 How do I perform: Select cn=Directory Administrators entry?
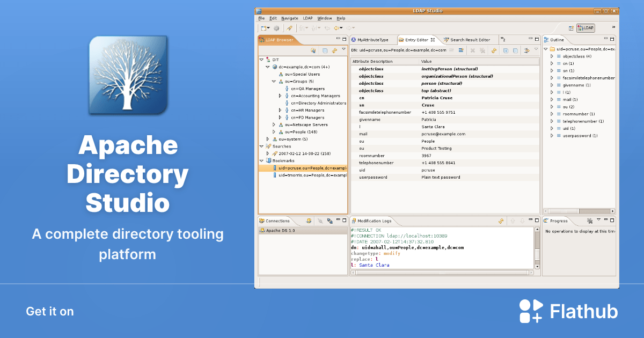coord(318,103)
